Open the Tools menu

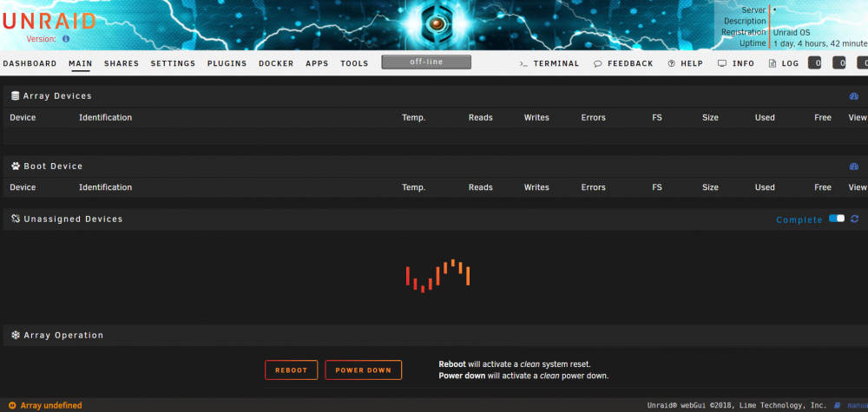coord(354,63)
